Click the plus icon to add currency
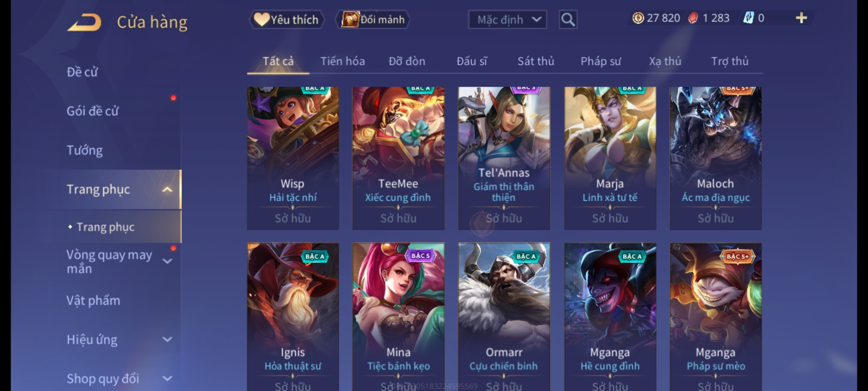The image size is (868, 391). tap(801, 18)
